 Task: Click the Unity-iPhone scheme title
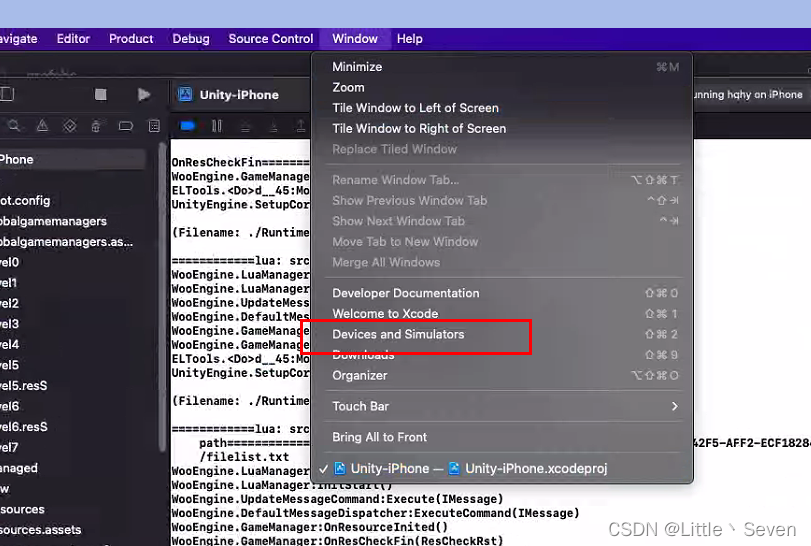[x=239, y=95]
